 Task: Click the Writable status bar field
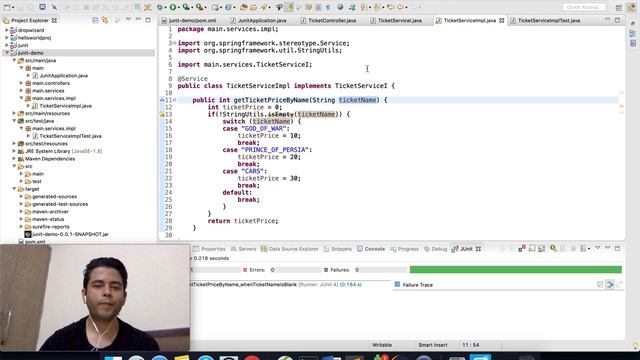click(382, 345)
